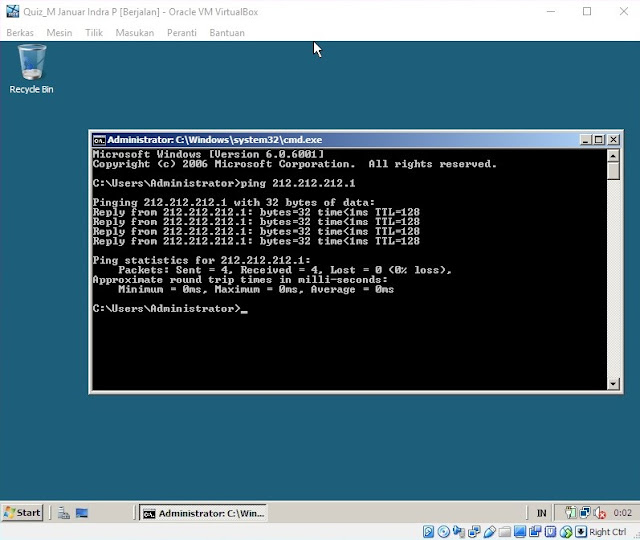Click the keyboard capture arrow status icon
This screenshot has width=640, height=540.
coord(581,532)
